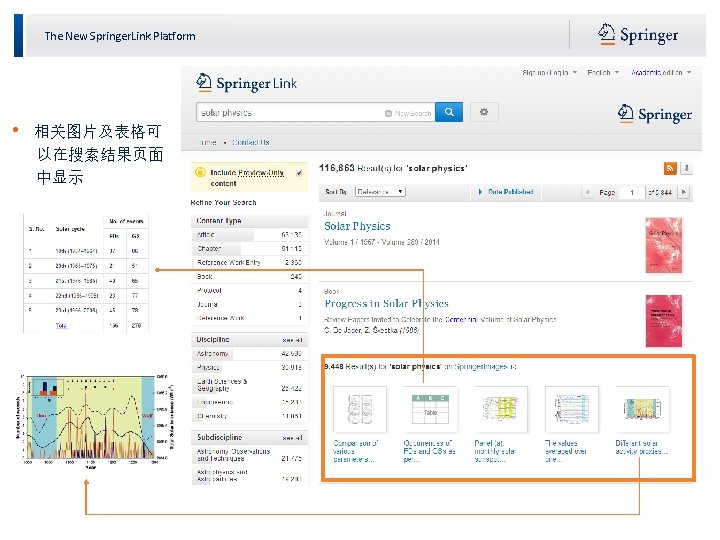
Task: Open the Comparison of various parameters image
Action: 360,409
